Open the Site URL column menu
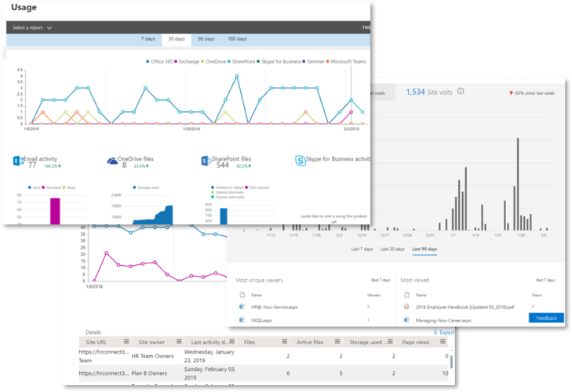This screenshot has width=572, height=392. click(x=126, y=341)
